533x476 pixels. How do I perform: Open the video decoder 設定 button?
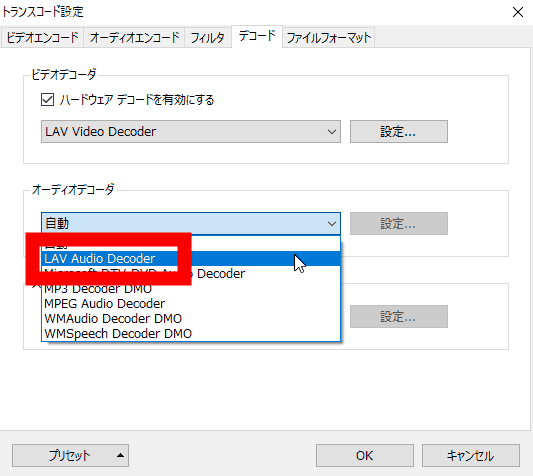[399, 132]
